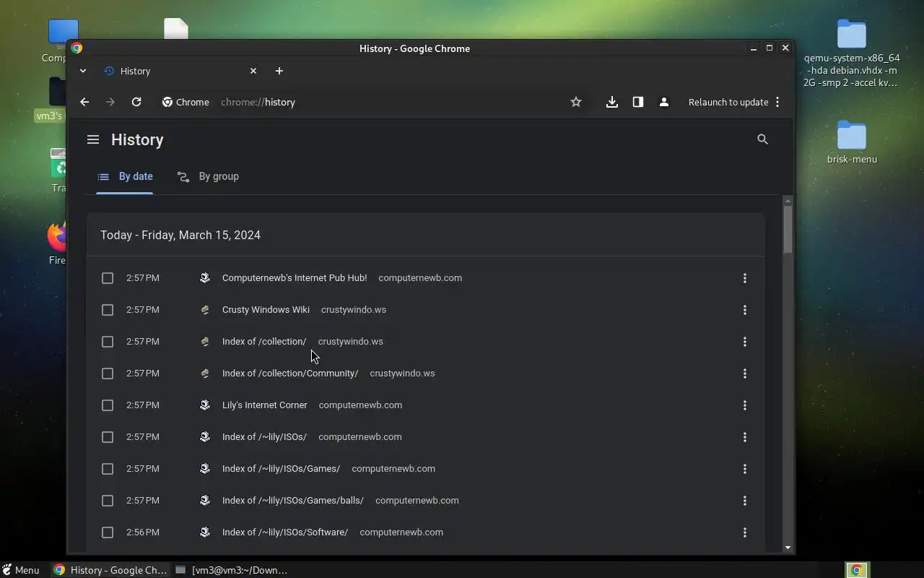Switch to the By group tab
This screenshot has width=924, height=578.
(208, 176)
